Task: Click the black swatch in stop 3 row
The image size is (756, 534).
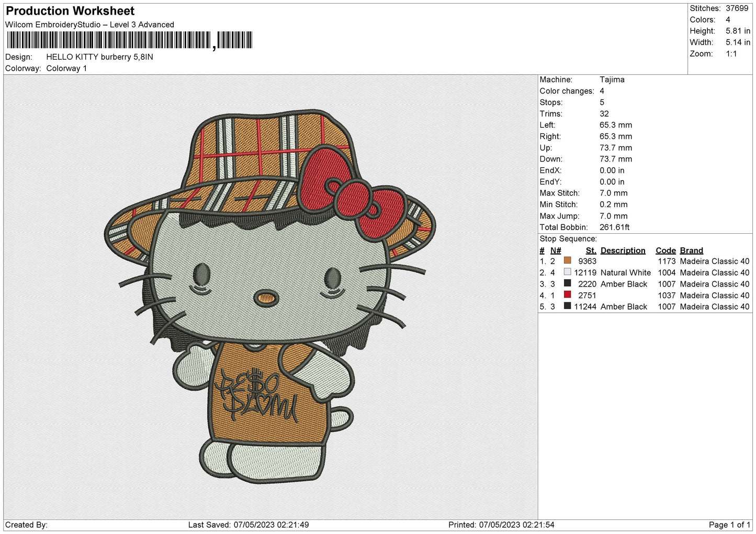Action: pos(567,283)
